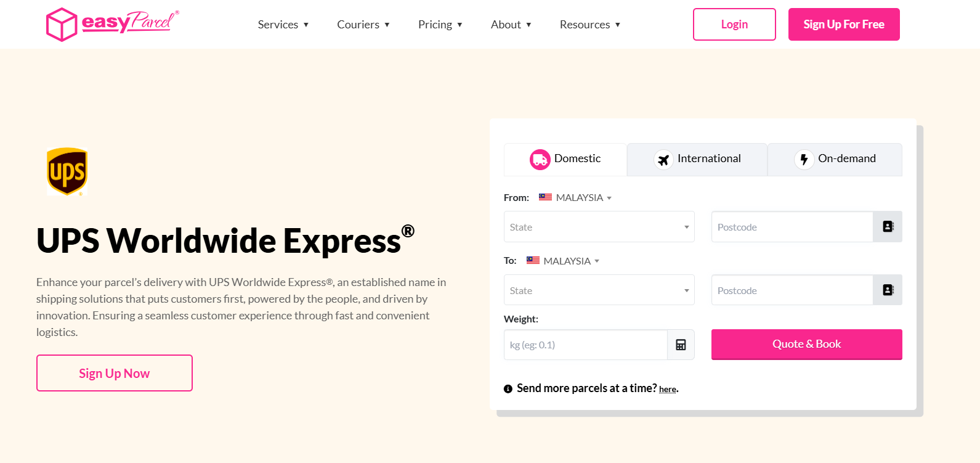Open the Services menu
Image resolution: width=980 pixels, height=463 pixels.
[283, 25]
